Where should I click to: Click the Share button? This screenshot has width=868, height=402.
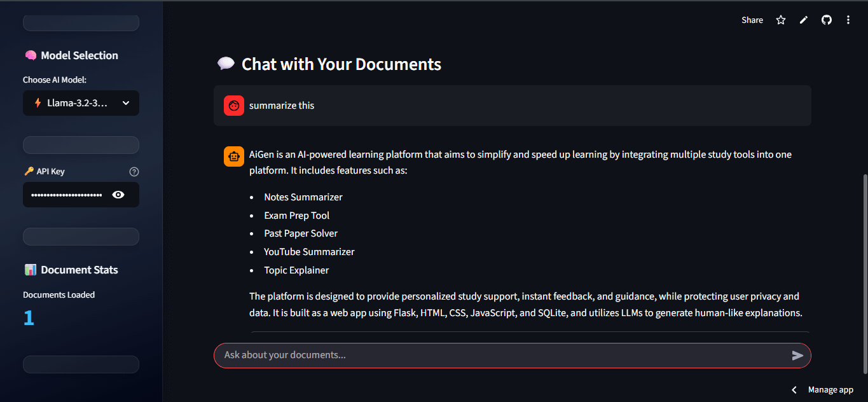click(752, 20)
